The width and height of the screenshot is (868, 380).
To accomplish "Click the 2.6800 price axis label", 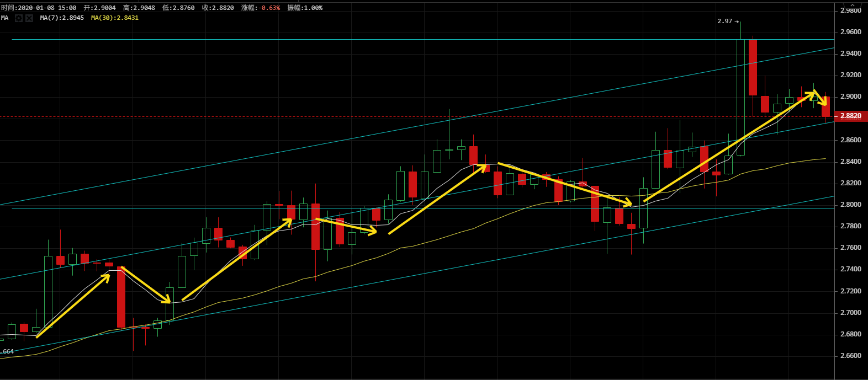I will (850, 334).
